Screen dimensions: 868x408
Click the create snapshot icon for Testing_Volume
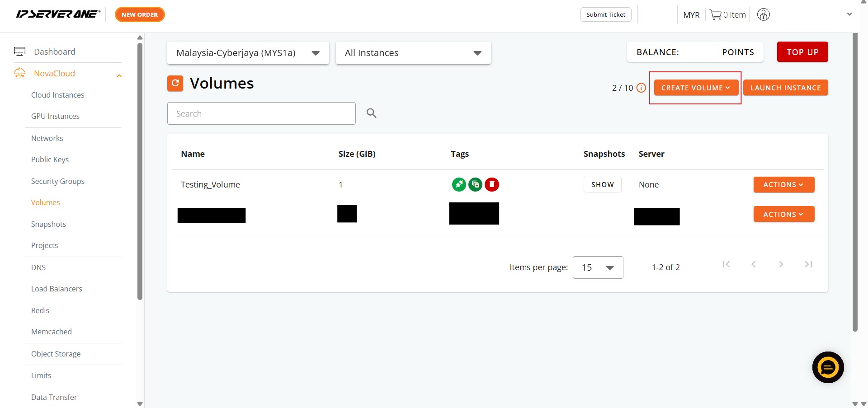[475, 184]
